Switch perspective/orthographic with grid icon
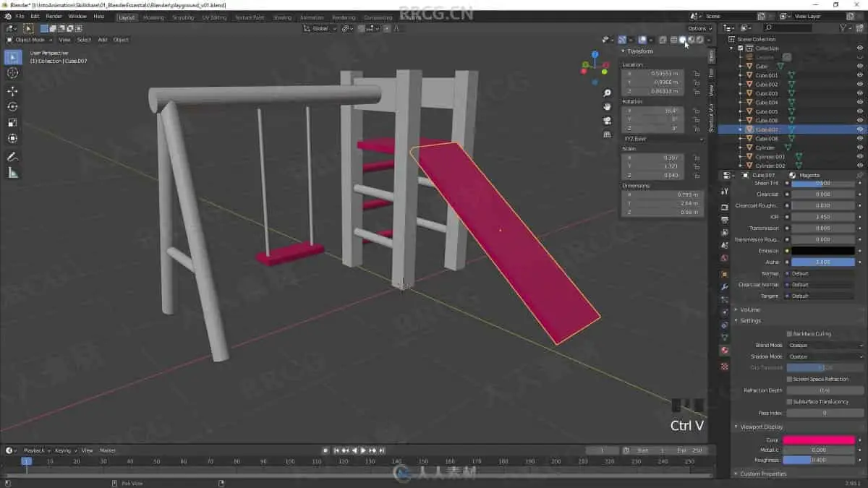 607,134
